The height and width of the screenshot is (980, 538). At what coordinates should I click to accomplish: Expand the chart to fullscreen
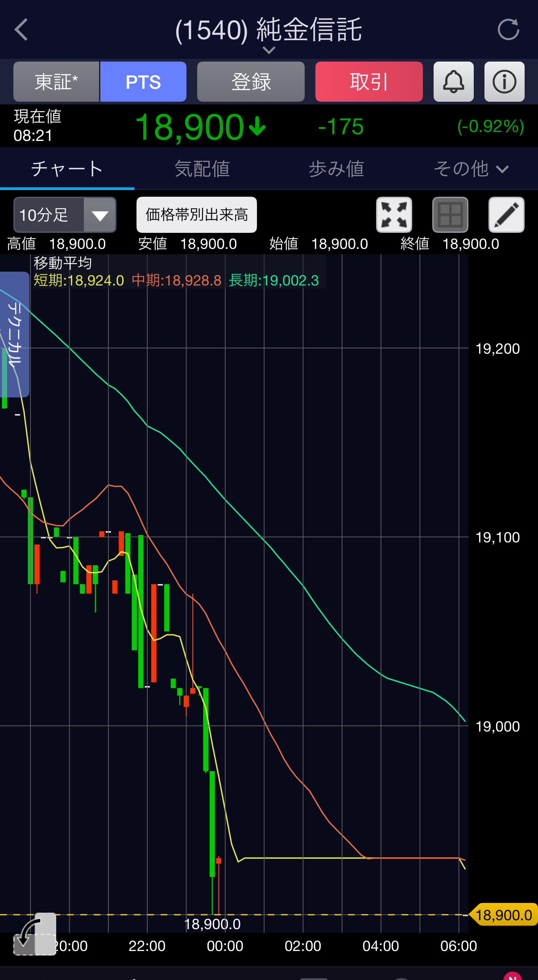point(394,215)
